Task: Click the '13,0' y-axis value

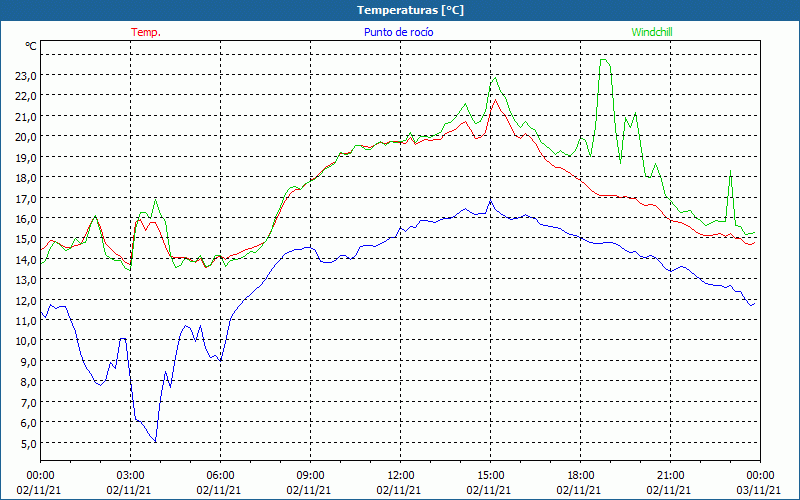Action: [x=26, y=280]
